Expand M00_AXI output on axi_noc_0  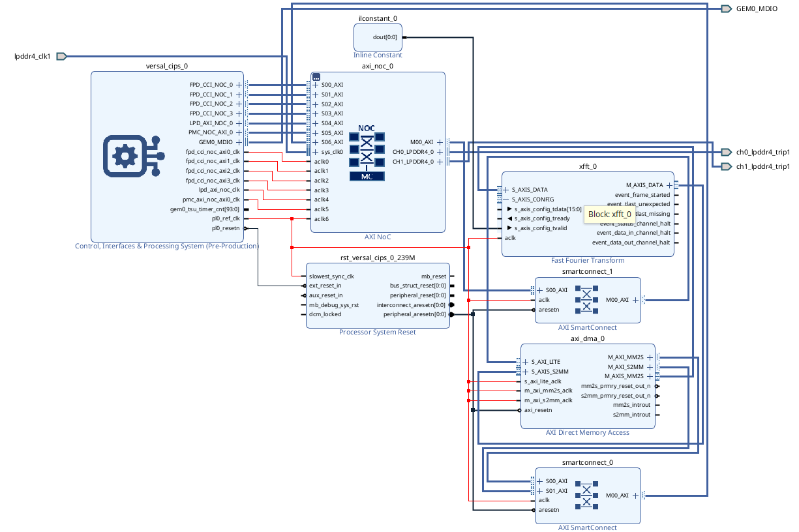click(440, 142)
